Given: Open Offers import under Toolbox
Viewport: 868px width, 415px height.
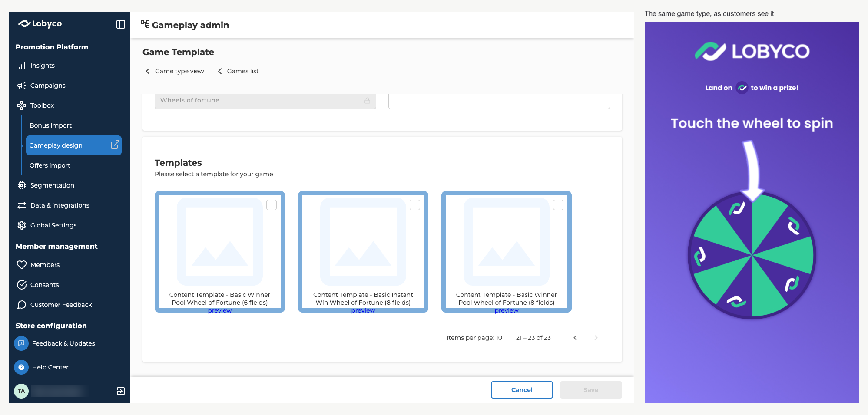Looking at the screenshot, I should pos(50,165).
